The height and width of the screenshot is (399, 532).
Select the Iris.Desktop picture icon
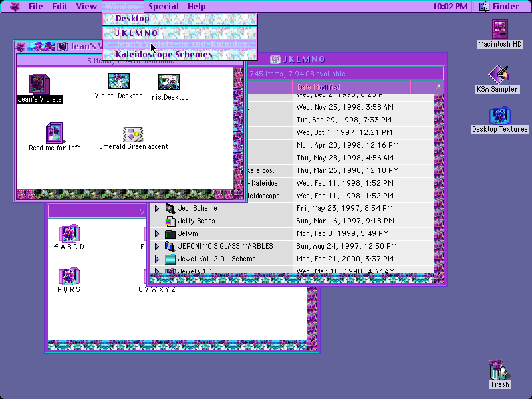tap(169, 82)
